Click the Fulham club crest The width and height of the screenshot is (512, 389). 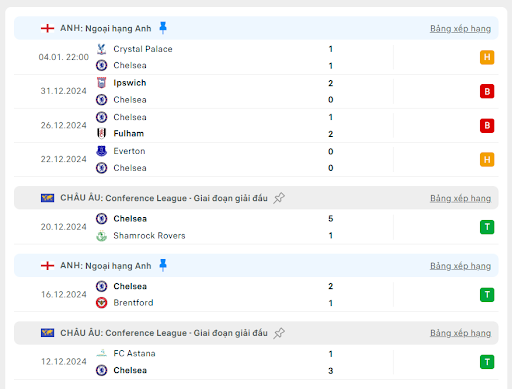101,133
